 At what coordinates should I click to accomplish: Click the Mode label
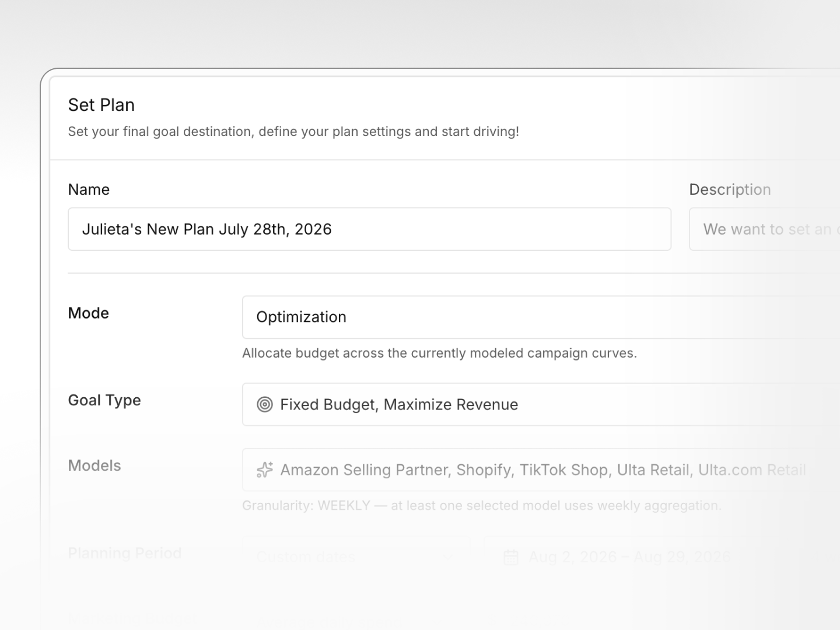click(x=89, y=313)
